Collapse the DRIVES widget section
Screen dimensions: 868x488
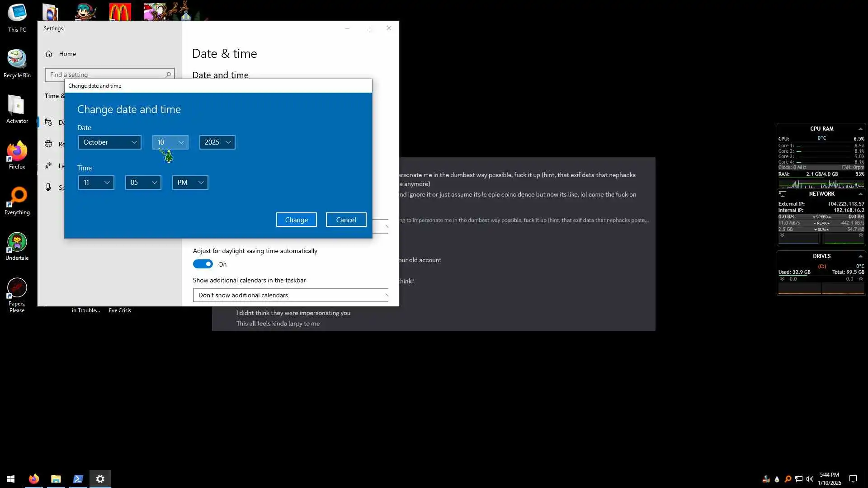[x=860, y=256]
